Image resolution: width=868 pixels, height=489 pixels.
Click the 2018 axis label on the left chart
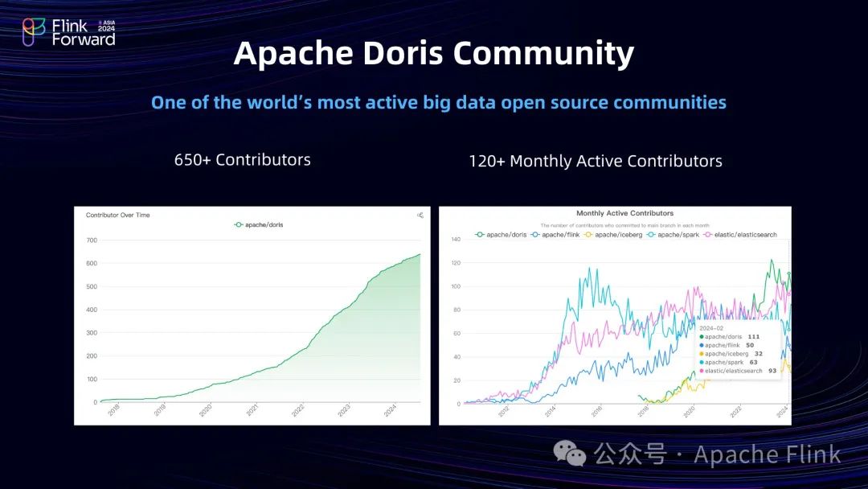(113, 410)
